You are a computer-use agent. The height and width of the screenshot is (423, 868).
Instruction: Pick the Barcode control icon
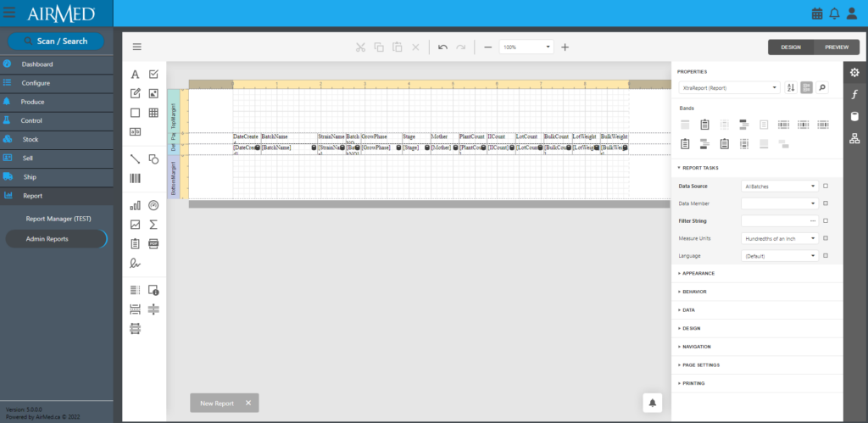click(x=135, y=178)
